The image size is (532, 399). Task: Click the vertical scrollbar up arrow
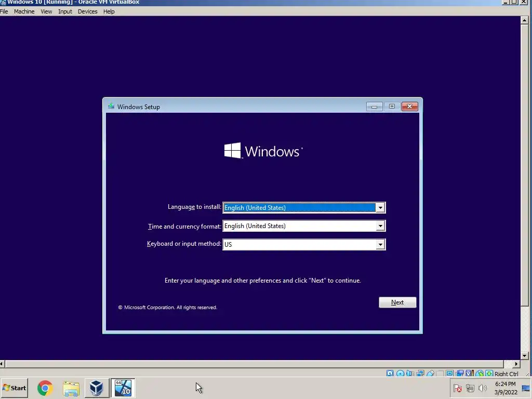tap(525, 20)
